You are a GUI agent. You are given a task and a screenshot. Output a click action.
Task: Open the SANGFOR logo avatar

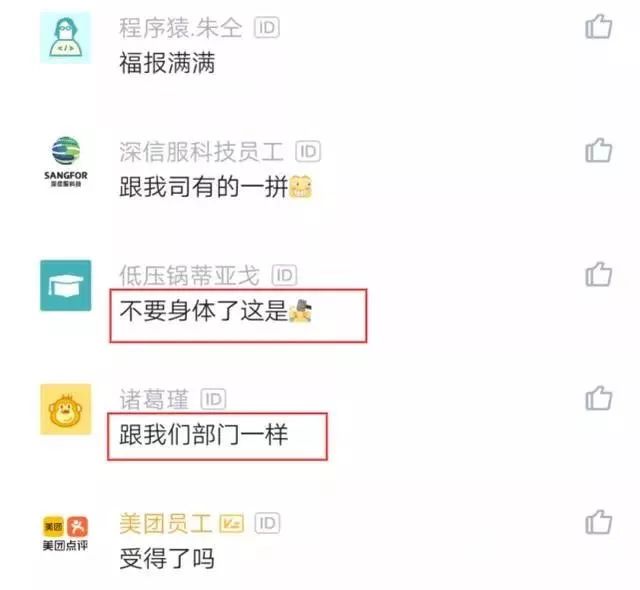click(x=66, y=162)
